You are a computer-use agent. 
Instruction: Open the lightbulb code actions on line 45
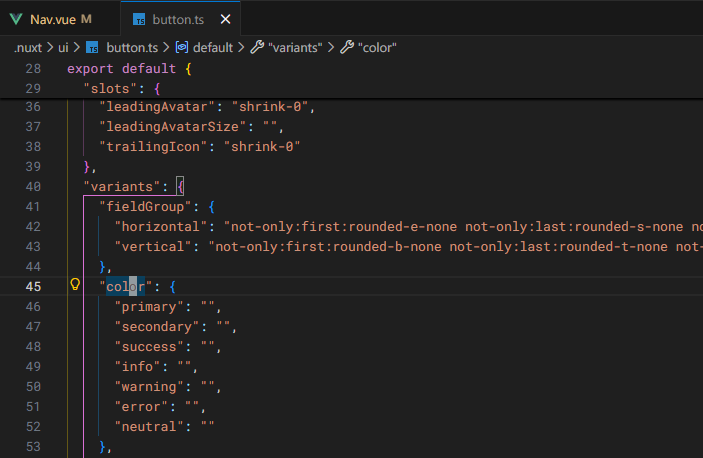75,285
